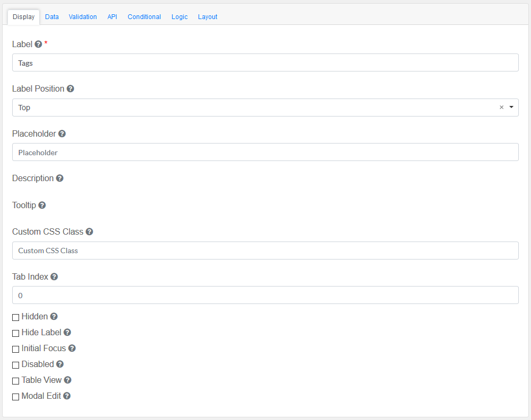Image resolution: width=531 pixels, height=420 pixels.
Task: Click the help icon beside Description
Action: point(60,178)
